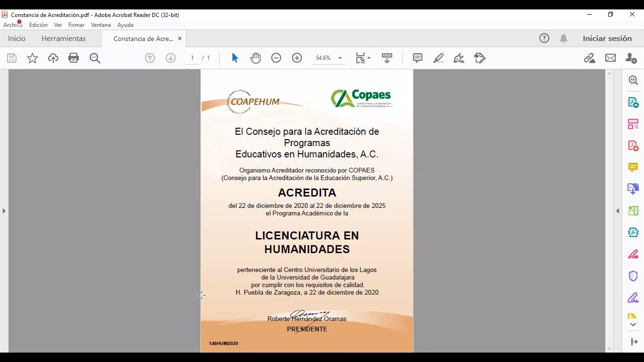The width and height of the screenshot is (644, 362).
Task: Click the page number input field
Action: coord(192,58)
